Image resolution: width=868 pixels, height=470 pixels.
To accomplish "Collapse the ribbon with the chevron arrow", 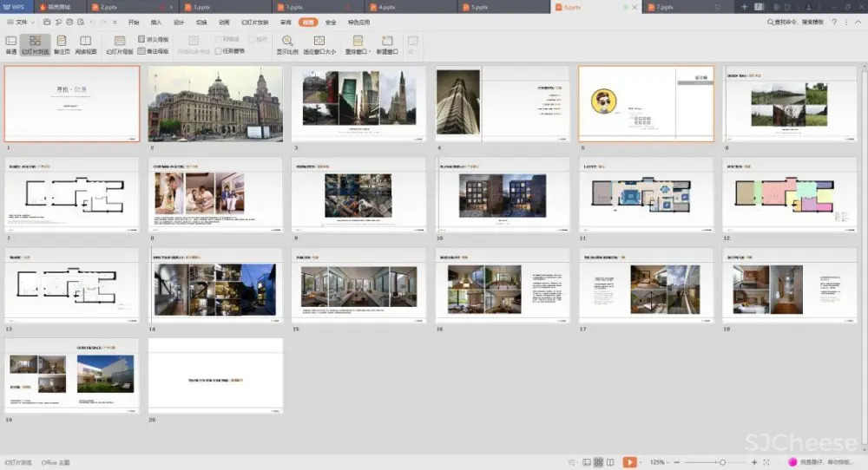I will (x=858, y=22).
